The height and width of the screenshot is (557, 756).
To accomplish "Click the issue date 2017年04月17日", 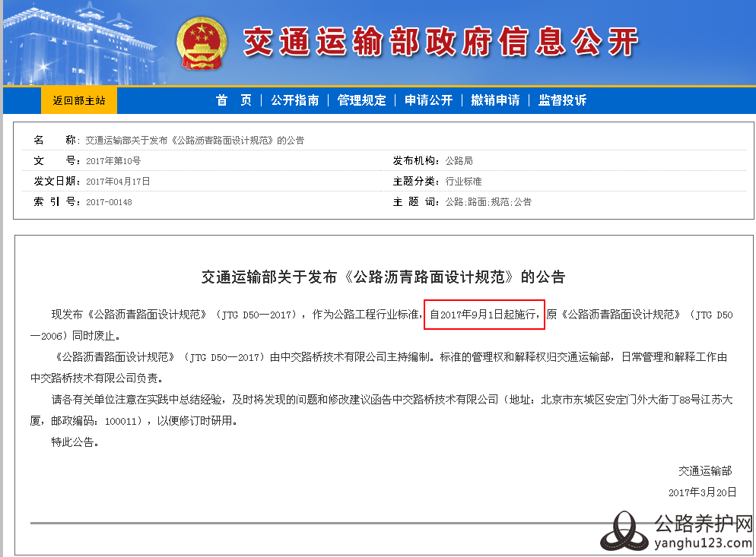I will [x=118, y=181].
